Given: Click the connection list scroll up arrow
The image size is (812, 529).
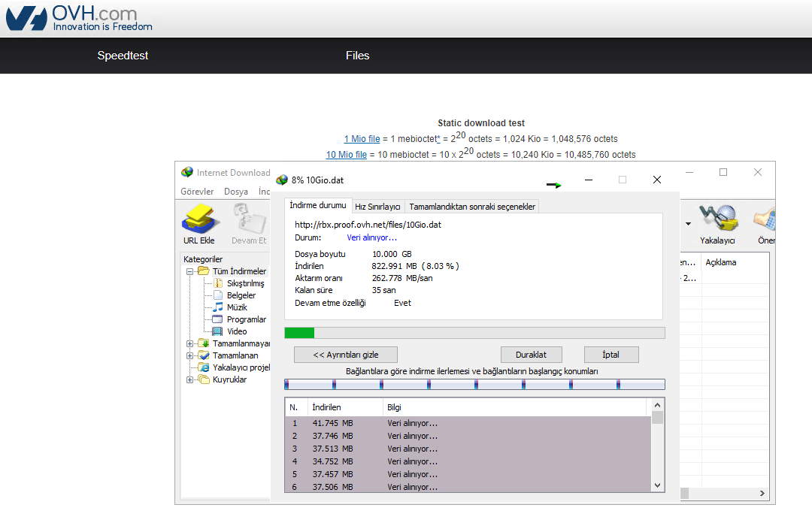Looking at the screenshot, I should click(658, 405).
